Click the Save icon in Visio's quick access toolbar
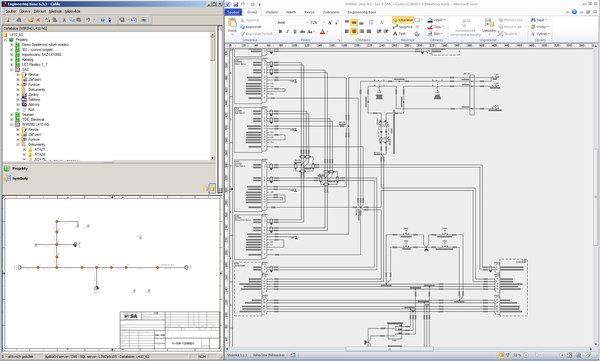600x361 pixels. coord(236,4)
